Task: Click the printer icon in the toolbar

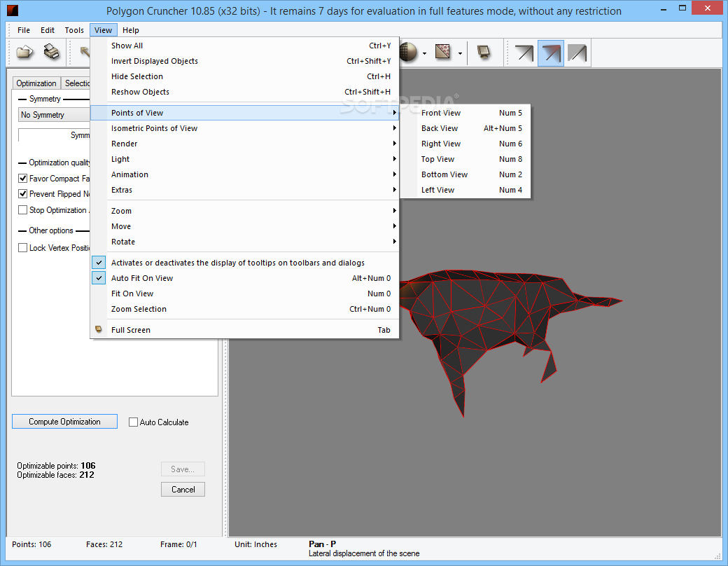Action: point(52,52)
